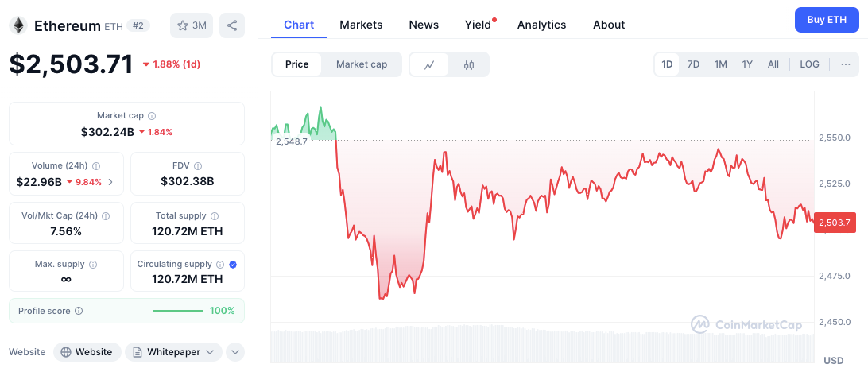This screenshot has height=368, width=868.
Task: Switch to candlestick chart icon
Action: point(469,64)
